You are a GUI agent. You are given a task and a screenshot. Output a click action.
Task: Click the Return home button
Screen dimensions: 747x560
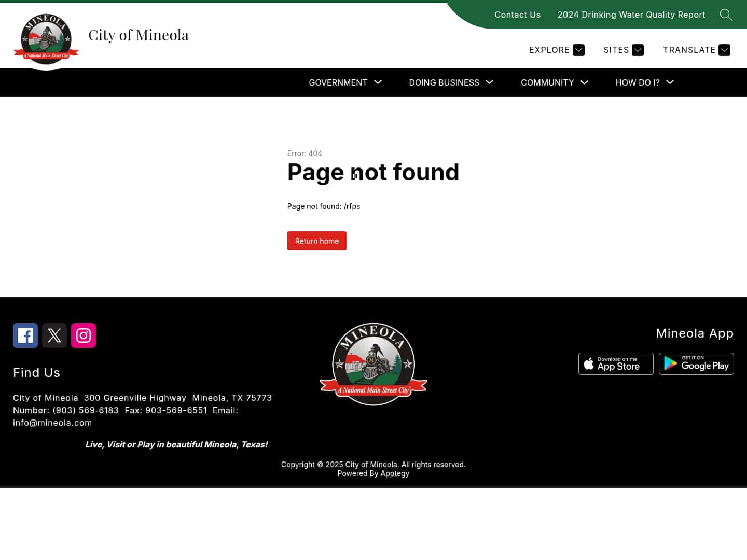pos(317,241)
